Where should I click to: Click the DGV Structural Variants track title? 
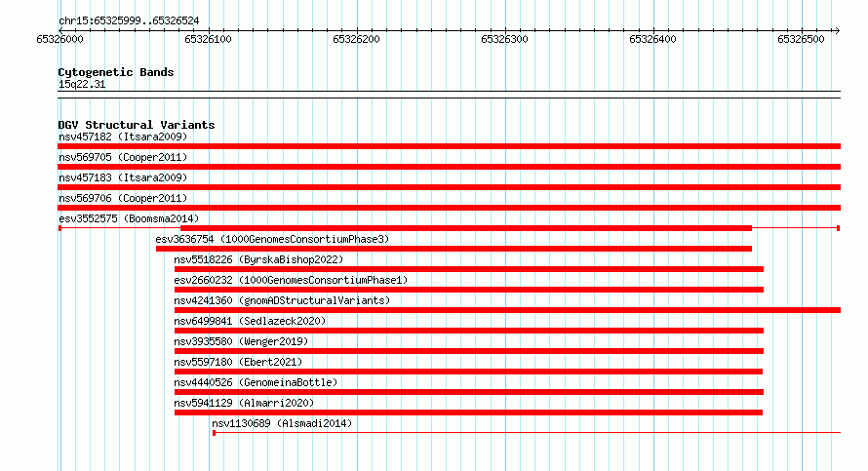coord(137,125)
